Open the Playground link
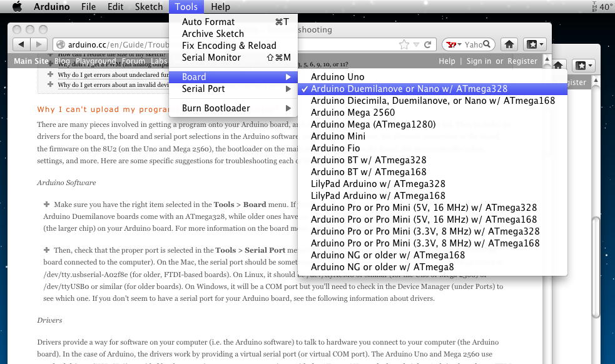 tap(96, 61)
